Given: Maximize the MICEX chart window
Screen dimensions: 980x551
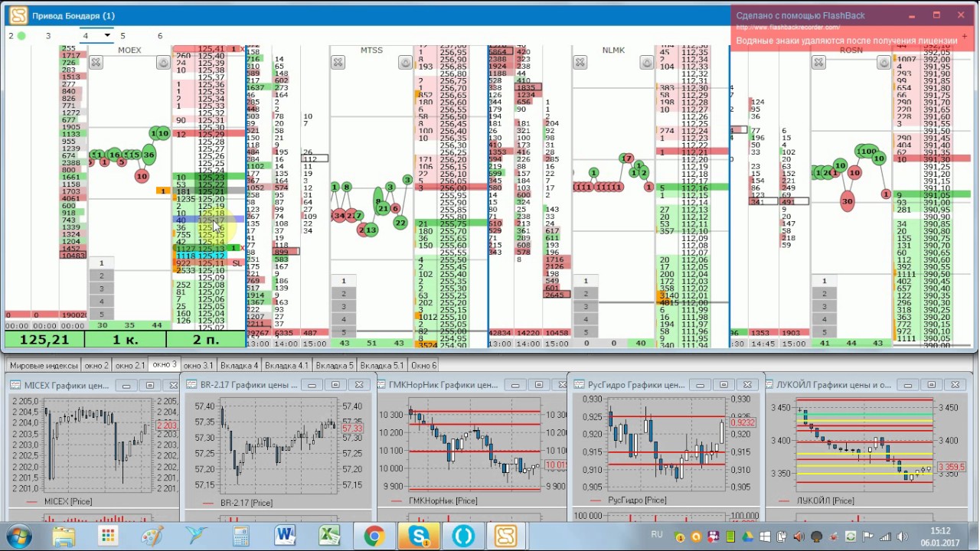Looking at the screenshot, I should tap(150, 386).
